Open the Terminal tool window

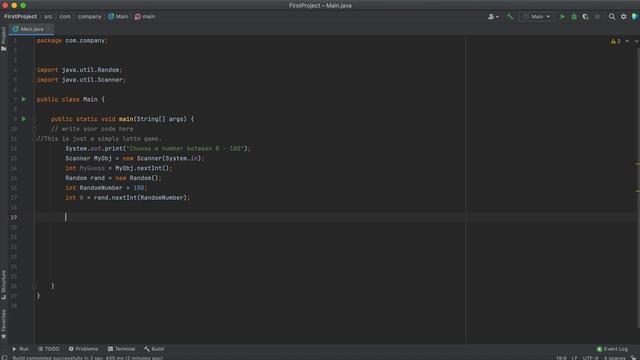point(121,349)
